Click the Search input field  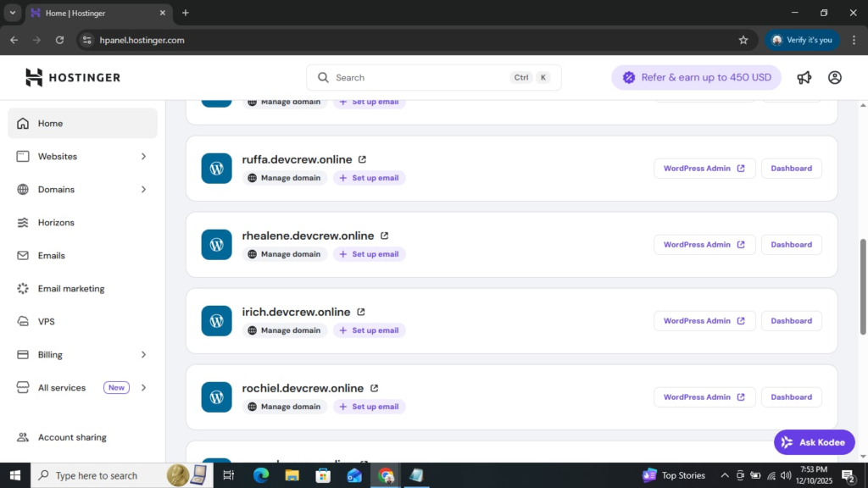pos(420,78)
